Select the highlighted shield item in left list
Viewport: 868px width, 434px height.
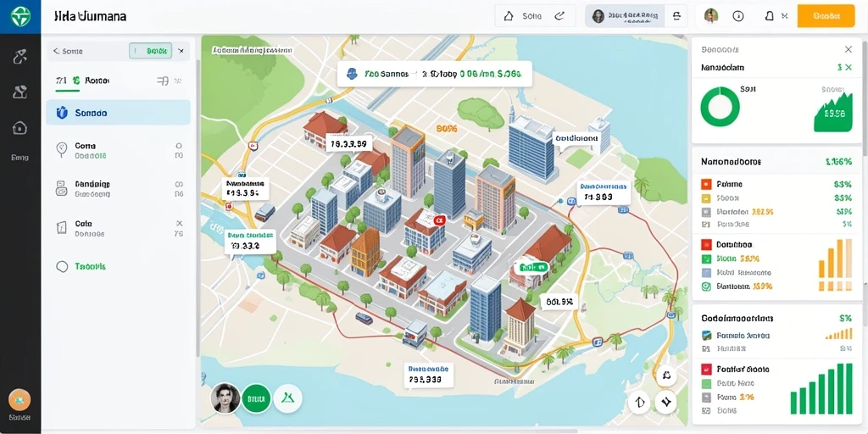coord(118,113)
